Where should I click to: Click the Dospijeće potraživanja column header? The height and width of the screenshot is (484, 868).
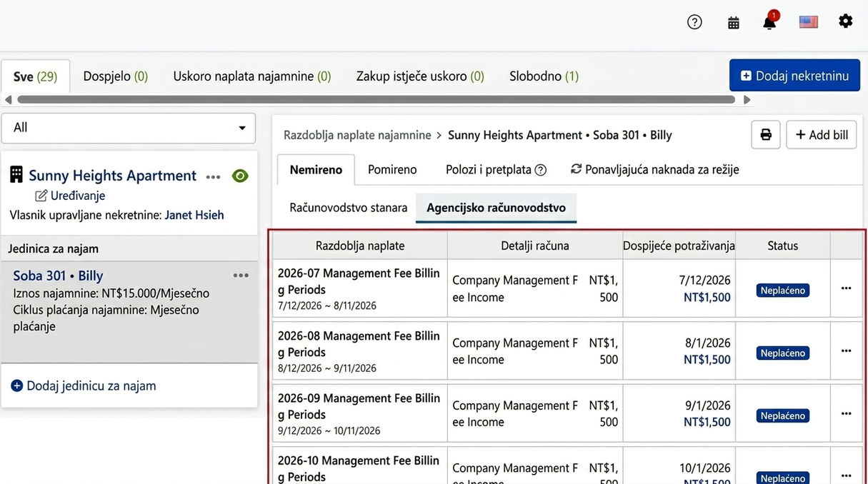(x=679, y=246)
